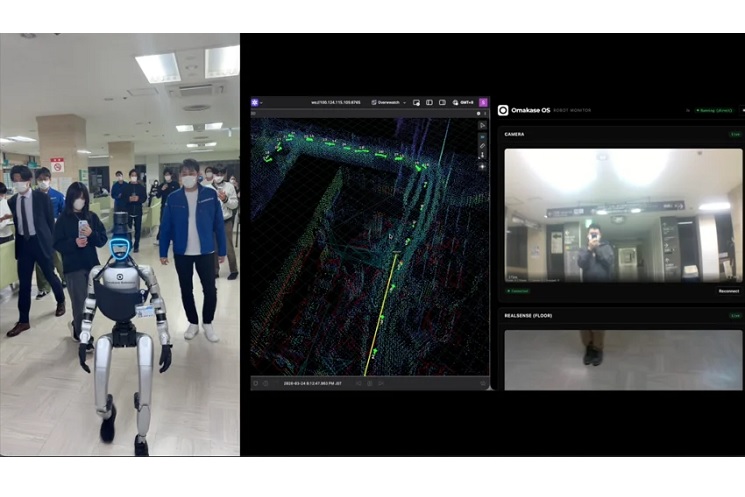
Task: Select the measure distance ruler tool
Action: 482,146
